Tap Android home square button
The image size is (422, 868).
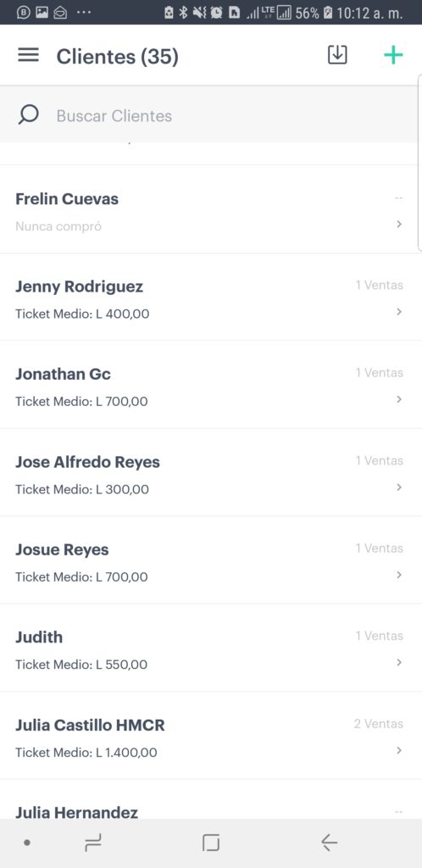[x=211, y=843]
